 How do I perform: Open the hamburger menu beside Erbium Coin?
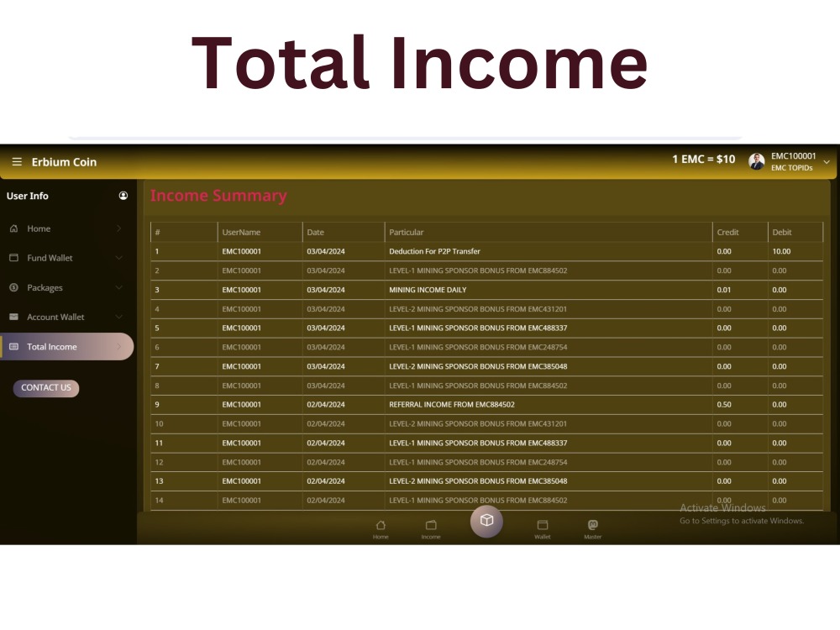17,162
